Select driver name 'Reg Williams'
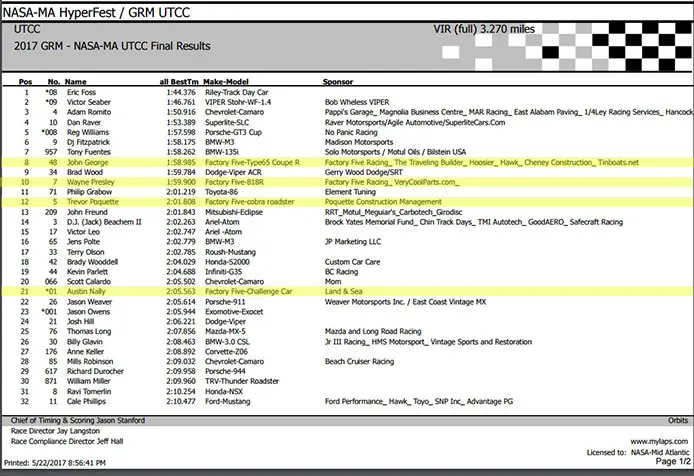This screenshot has height=476, width=694. pos(88,132)
